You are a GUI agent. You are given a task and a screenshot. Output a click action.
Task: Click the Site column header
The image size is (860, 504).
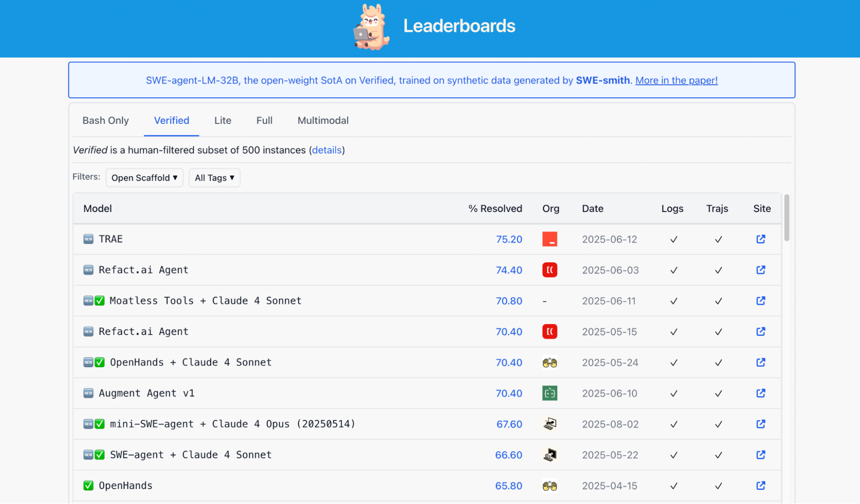(x=762, y=209)
